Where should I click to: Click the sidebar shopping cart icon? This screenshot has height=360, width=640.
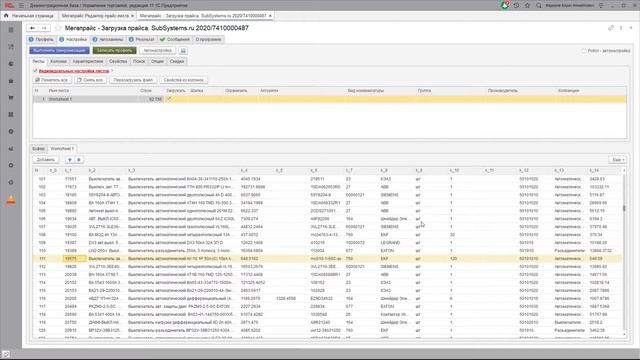click(x=11, y=98)
